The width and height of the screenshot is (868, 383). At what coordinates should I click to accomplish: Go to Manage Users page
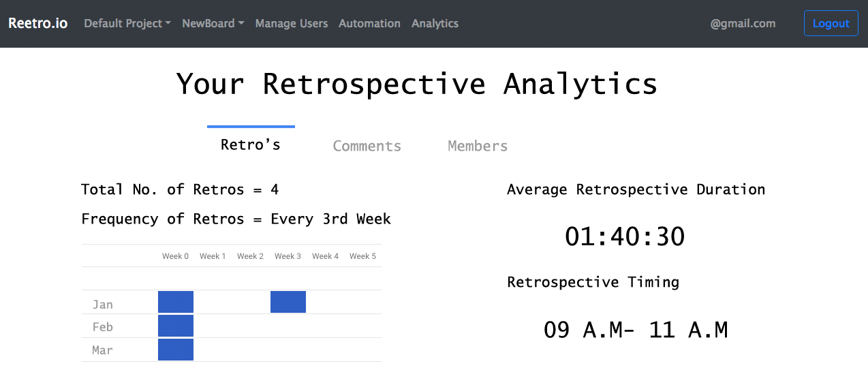[x=292, y=23]
